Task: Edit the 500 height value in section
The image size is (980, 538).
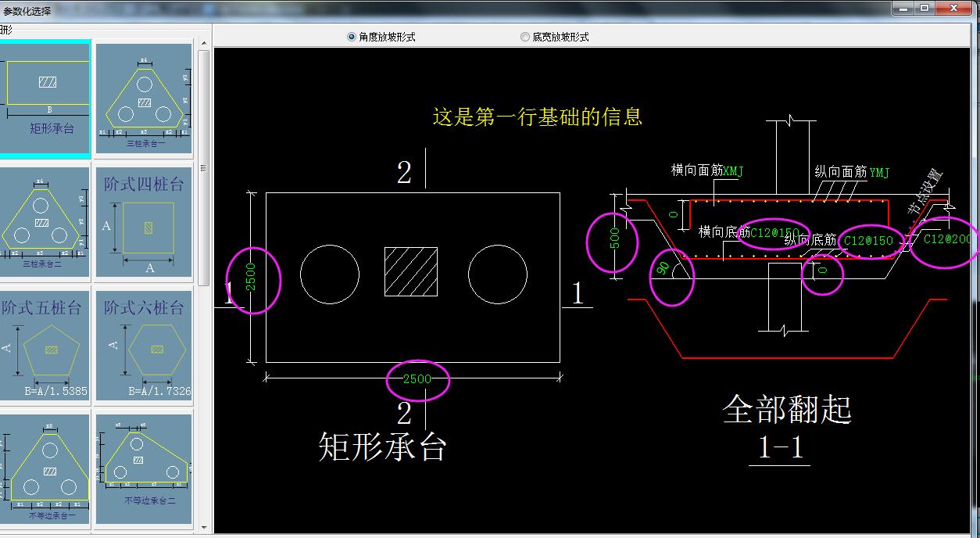Action: pos(614,239)
